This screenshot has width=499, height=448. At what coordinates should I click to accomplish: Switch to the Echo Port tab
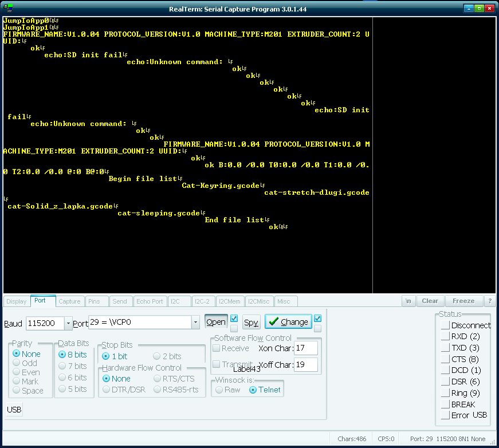(x=150, y=301)
